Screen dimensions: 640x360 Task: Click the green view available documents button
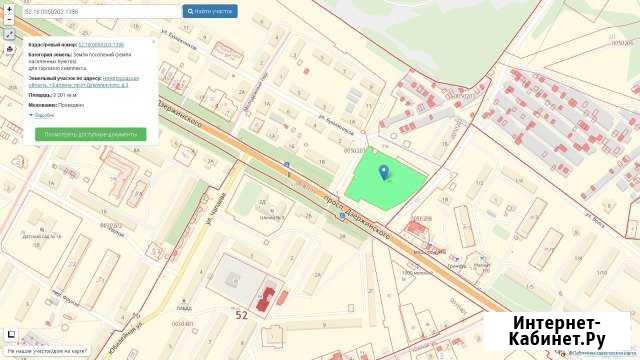[91, 134]
